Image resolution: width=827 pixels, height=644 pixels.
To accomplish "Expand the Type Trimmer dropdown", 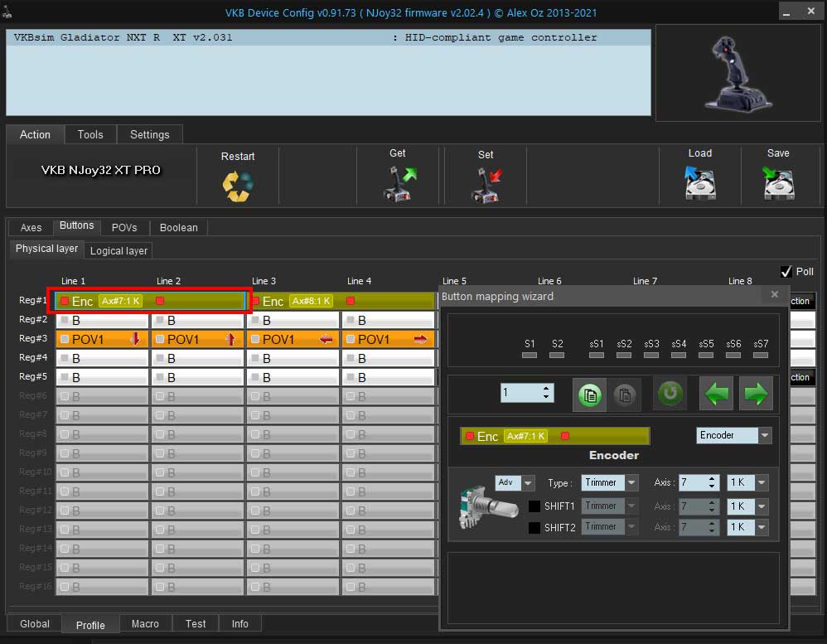I will (x=631, y=482).
